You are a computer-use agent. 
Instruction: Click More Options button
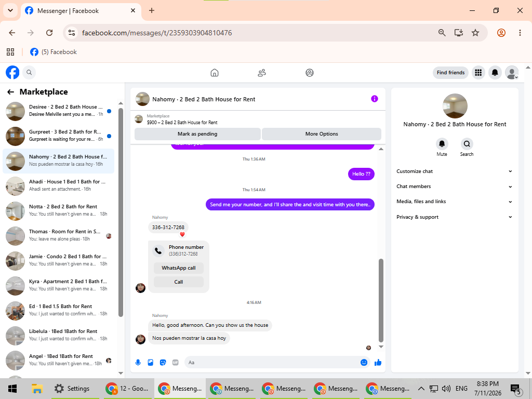click(322, 134)
